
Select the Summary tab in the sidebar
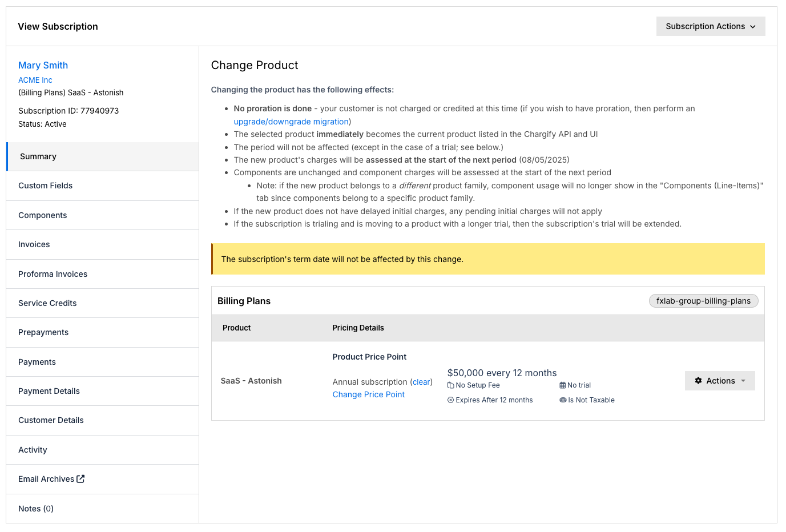(x=103, y=156)
